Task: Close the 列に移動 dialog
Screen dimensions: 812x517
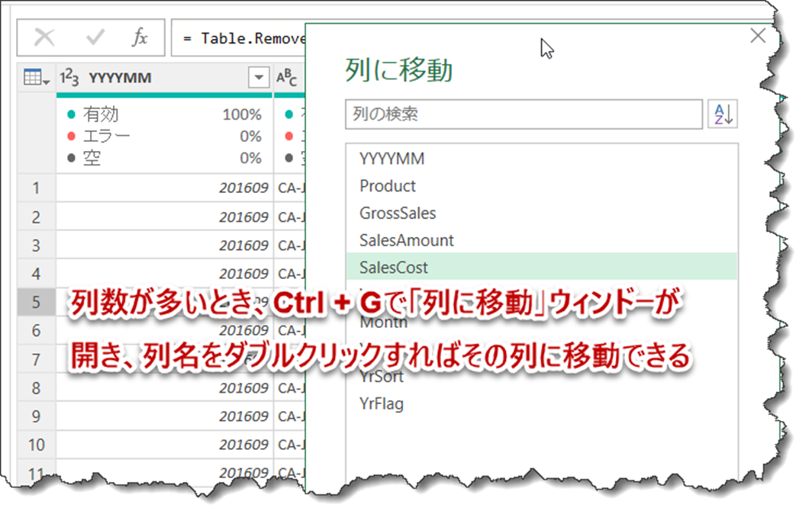Action: pos(758,36)
